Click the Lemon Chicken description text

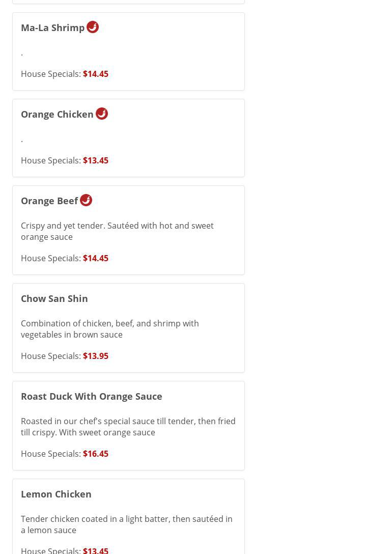(127, 524)
